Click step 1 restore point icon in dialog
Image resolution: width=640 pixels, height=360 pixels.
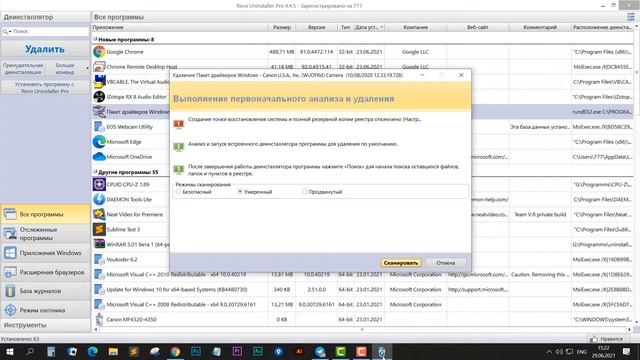tap(179, 124)
